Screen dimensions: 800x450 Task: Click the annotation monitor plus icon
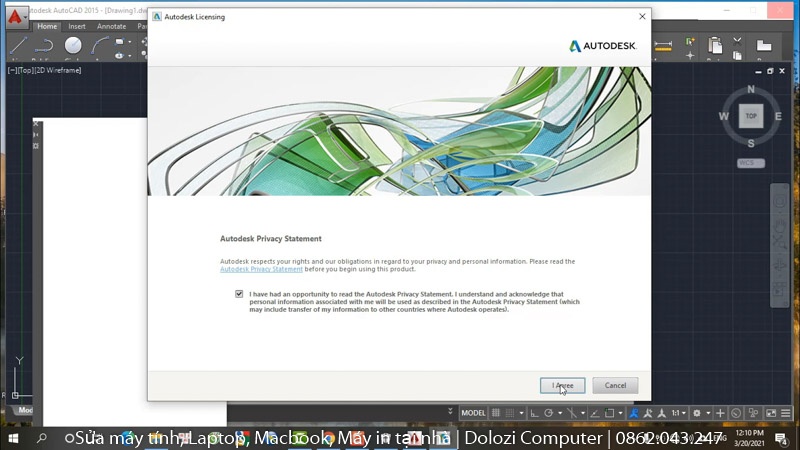coord(720,413)
